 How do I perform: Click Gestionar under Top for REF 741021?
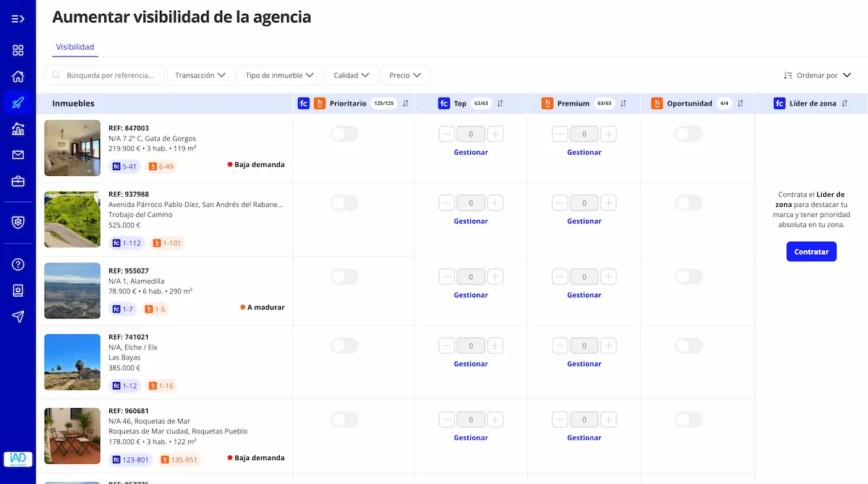[x=471, y=364]
